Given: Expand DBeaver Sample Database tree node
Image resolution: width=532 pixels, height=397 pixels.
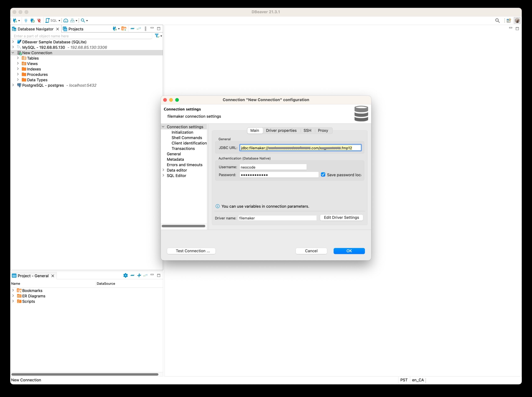Looking at the screenshot, I should (13, 42).
